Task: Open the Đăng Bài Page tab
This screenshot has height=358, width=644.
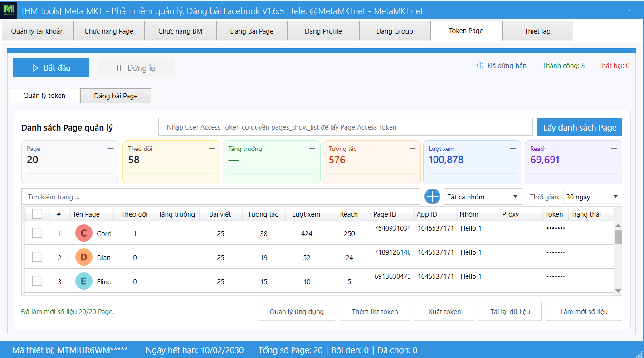Action: (x=252, y=31)
